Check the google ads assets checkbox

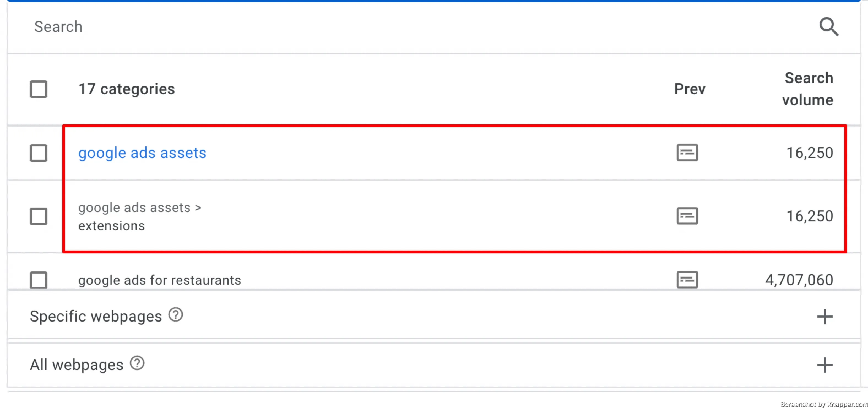38,153
